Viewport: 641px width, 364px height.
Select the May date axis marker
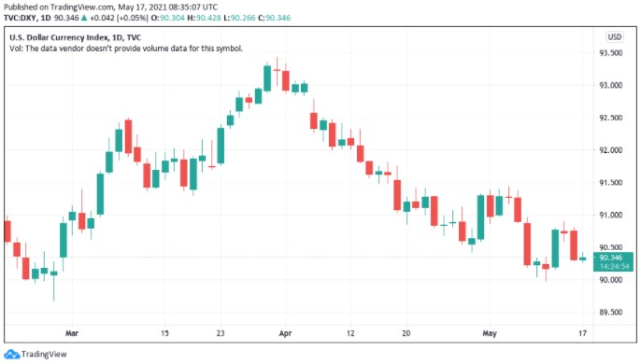(490, 333)
